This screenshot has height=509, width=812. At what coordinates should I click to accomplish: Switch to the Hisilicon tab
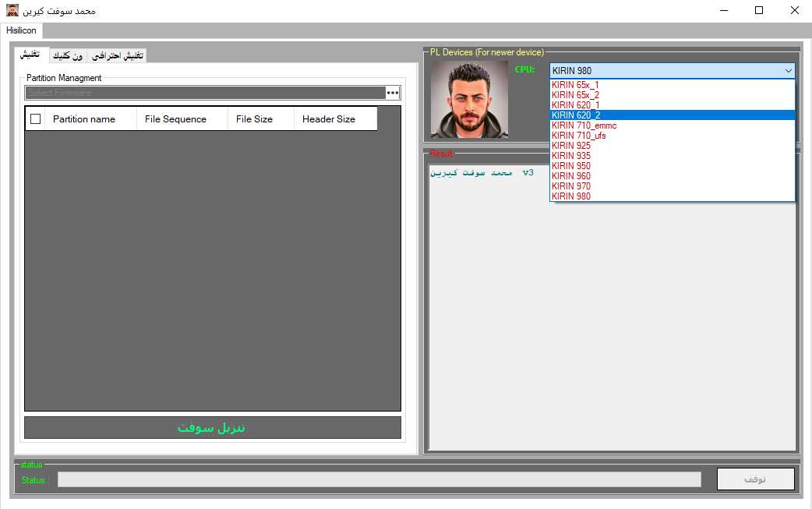point(21,30)
